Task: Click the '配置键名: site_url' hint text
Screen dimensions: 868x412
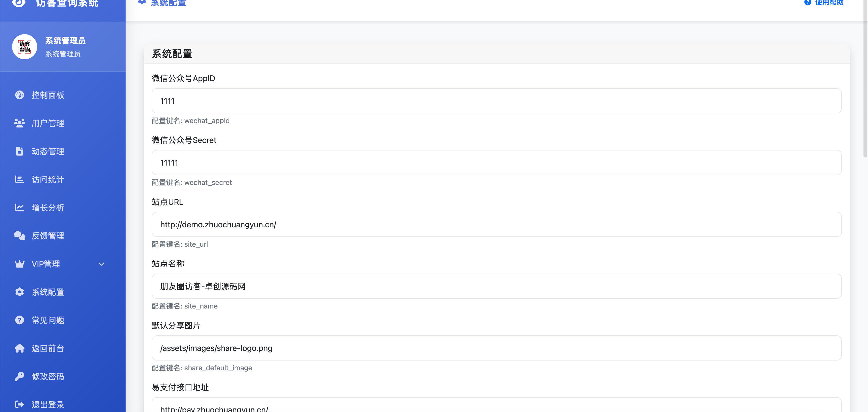Action: coord(180,244)
